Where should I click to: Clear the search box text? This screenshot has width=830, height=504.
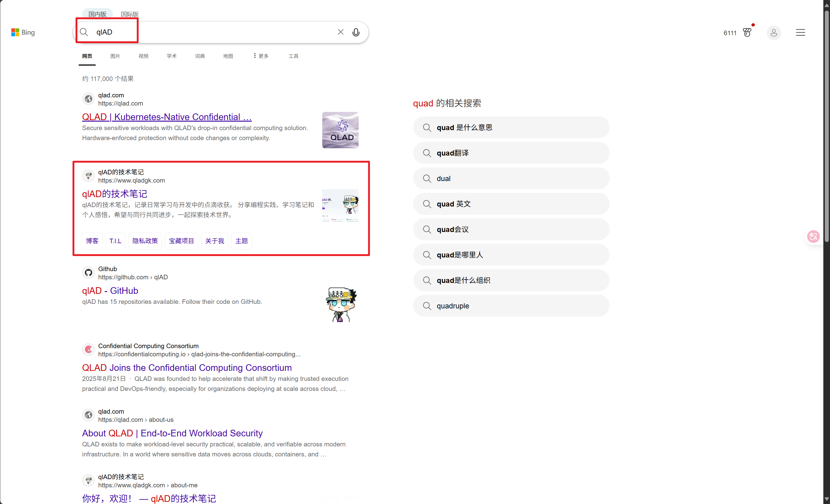point(340,32)
